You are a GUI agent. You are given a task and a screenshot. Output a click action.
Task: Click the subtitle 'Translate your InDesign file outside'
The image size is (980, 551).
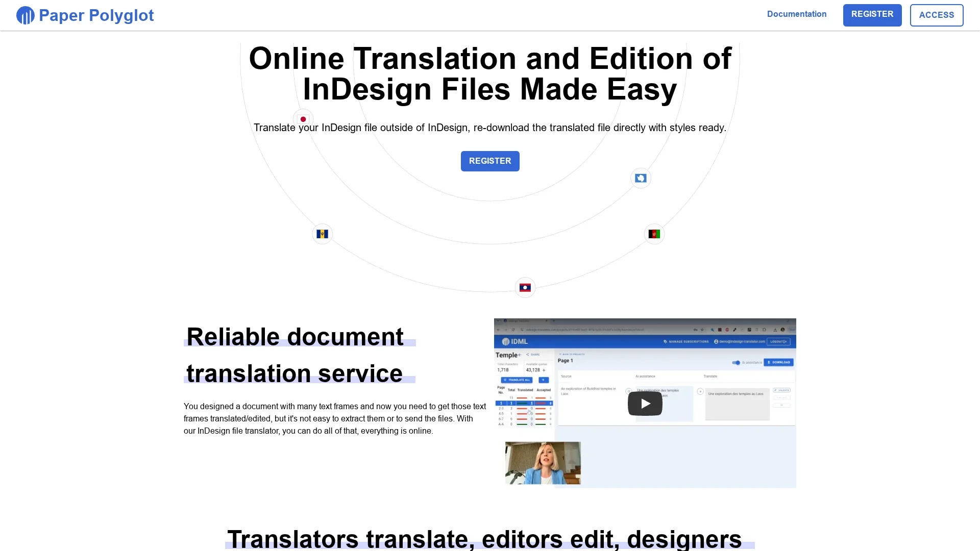pos(490,128)
